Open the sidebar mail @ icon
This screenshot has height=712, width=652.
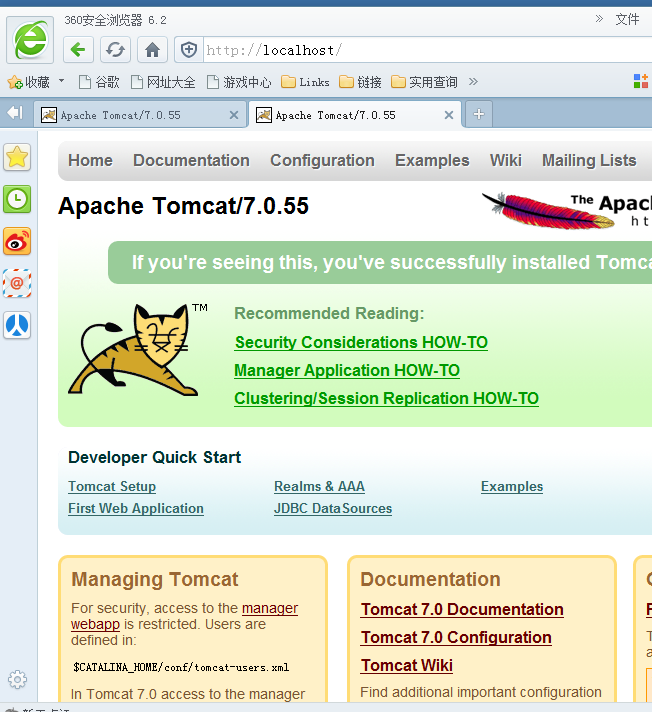click(x=17, y=283)
